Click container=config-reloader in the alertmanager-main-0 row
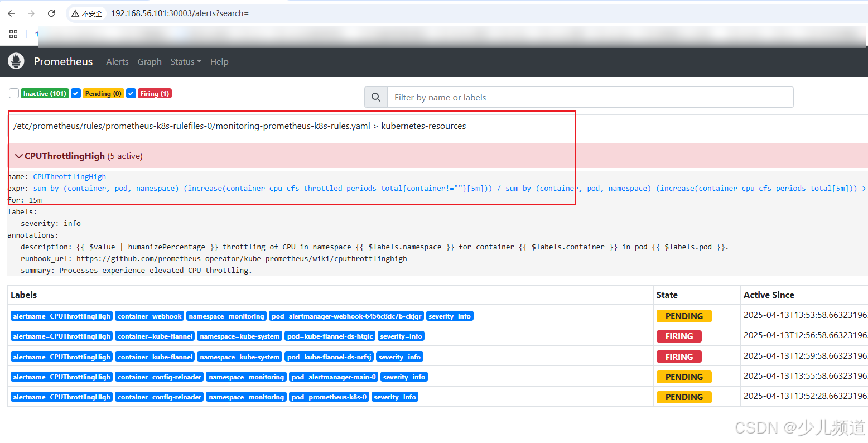The image size is (868, 443). click(x=160, y=377)
